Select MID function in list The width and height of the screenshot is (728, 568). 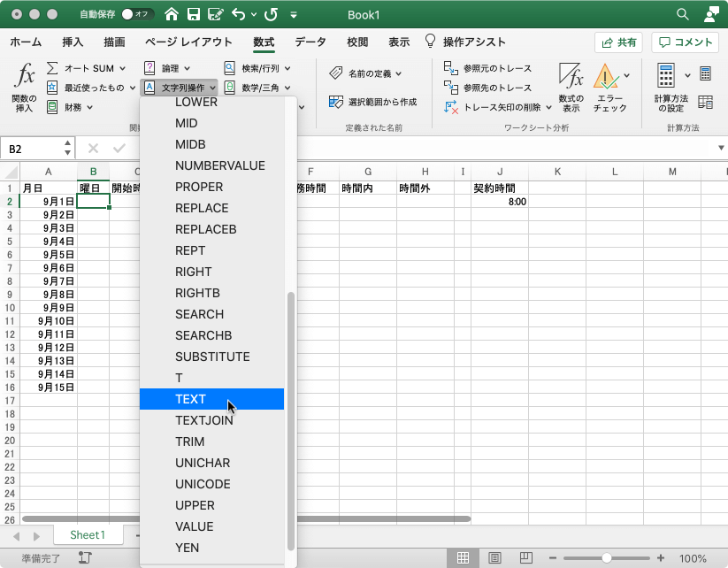click(x=211, y=123)
